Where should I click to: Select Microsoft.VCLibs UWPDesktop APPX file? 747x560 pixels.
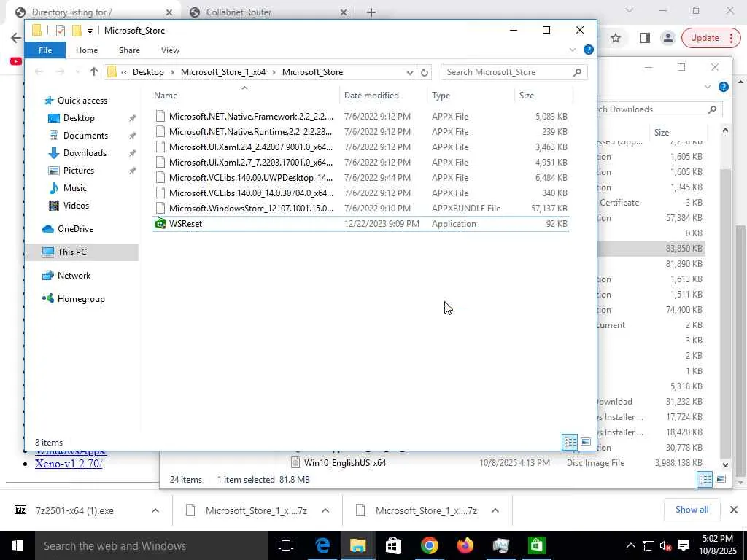pyautogui.click(x=360, y=178)
